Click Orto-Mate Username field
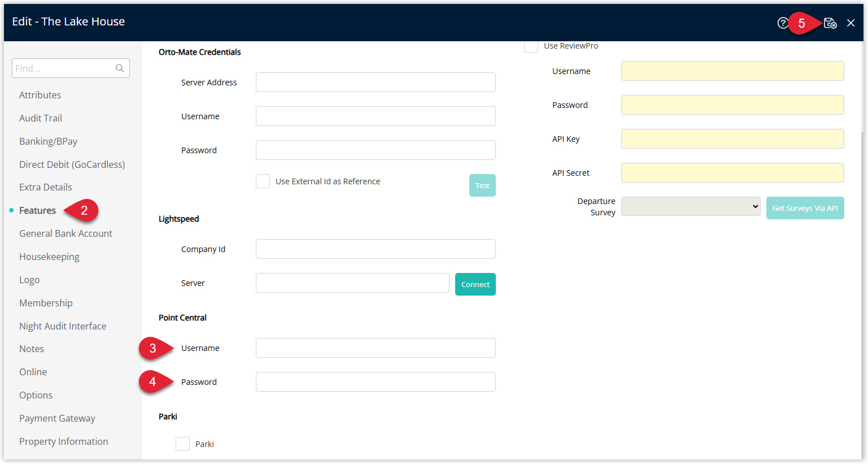Viewport: 868px width, 464px height. (376, 116)
